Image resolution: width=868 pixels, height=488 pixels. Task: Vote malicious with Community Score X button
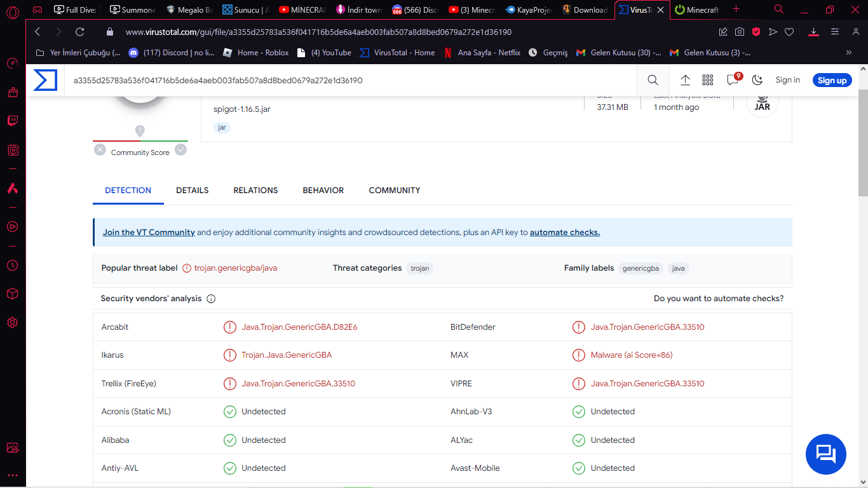pos(100,149)
